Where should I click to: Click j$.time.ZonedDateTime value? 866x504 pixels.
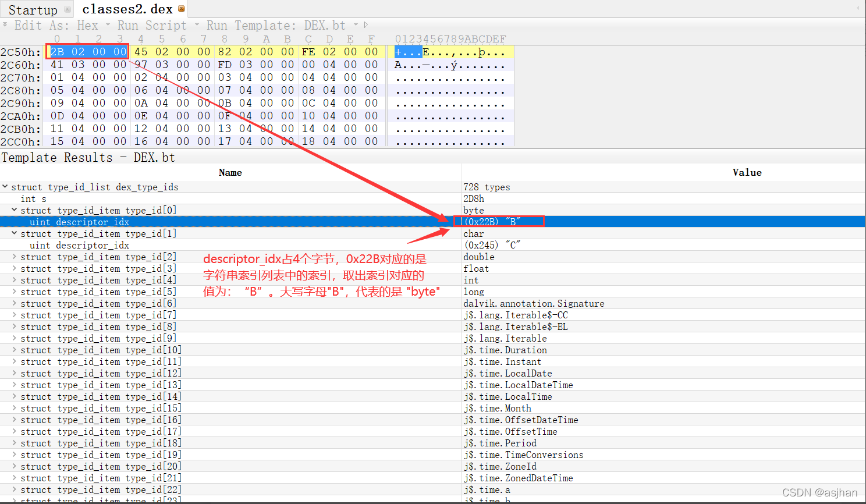coord(518,478)
